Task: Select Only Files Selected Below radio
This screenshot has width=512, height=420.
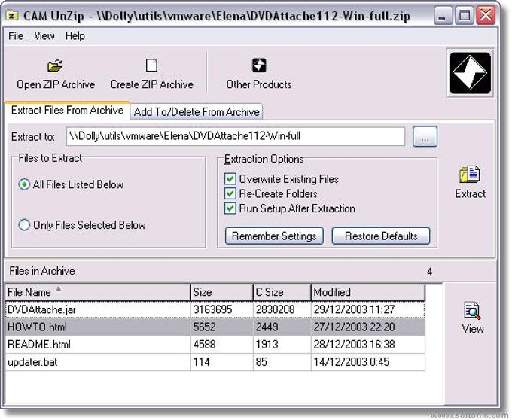Action: [24, 225]
